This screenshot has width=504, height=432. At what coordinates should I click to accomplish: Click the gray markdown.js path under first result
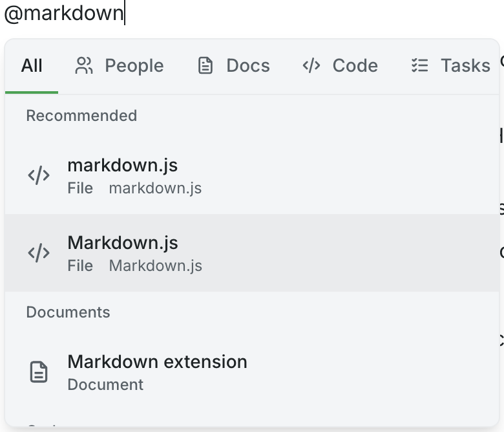pyautogui.click(x=155, y=188)
